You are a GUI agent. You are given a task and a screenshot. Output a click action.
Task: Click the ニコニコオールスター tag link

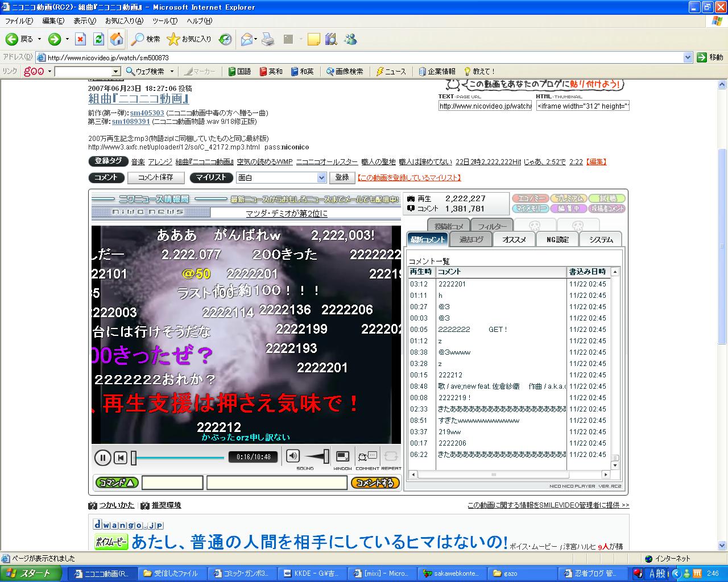tap(327, 162)
